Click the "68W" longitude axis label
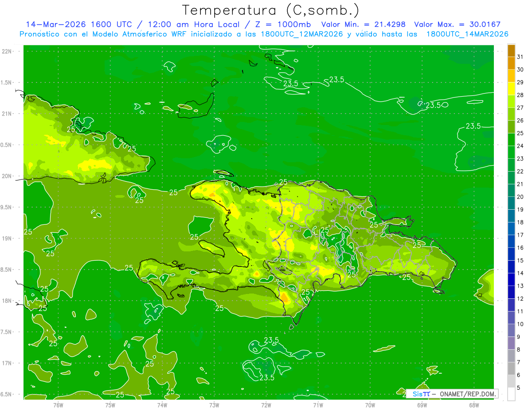The width and height of the screenshot is (532, 411). coord(474,405)
